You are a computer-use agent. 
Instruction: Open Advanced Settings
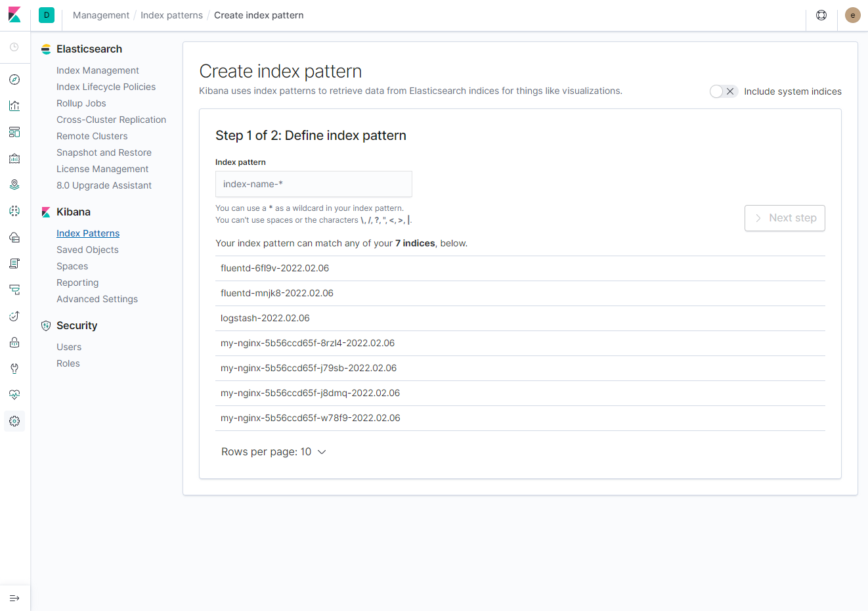pos(97,299)
